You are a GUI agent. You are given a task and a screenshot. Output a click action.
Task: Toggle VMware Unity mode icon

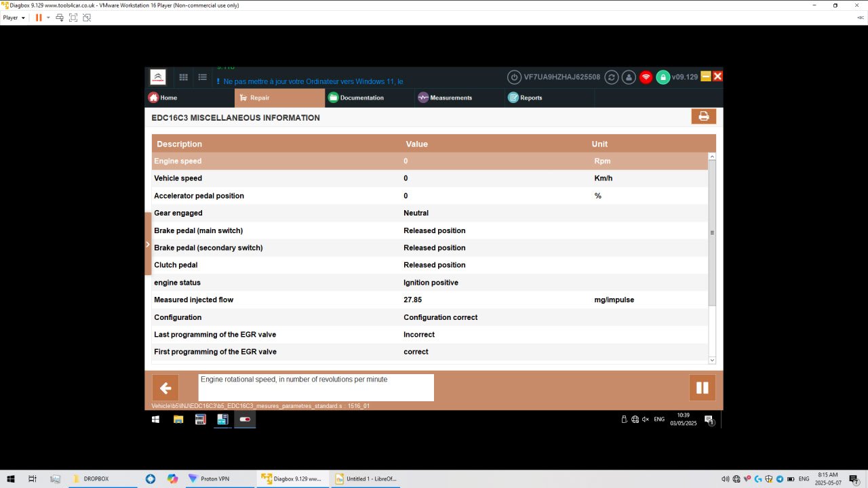click(x=87, y=18)
